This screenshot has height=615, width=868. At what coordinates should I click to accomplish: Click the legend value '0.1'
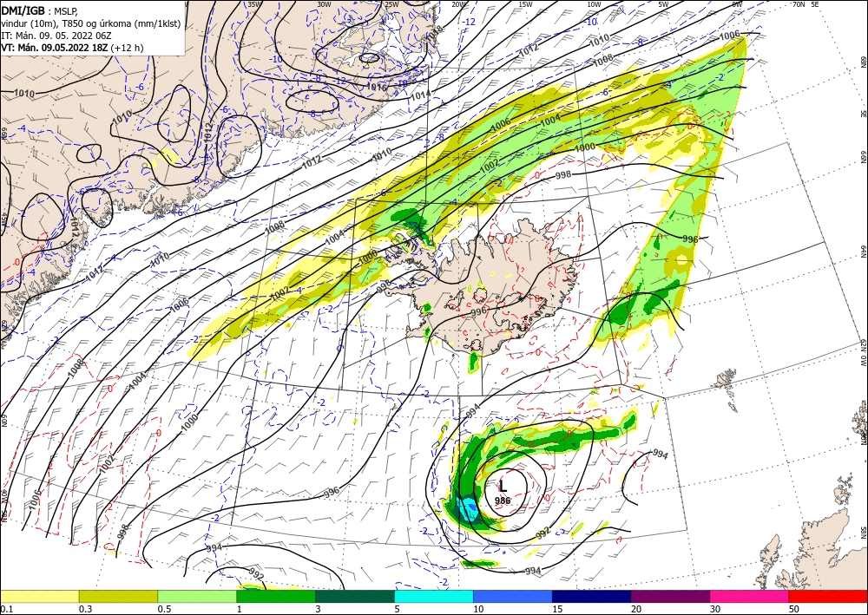click(x=7, y=609)
